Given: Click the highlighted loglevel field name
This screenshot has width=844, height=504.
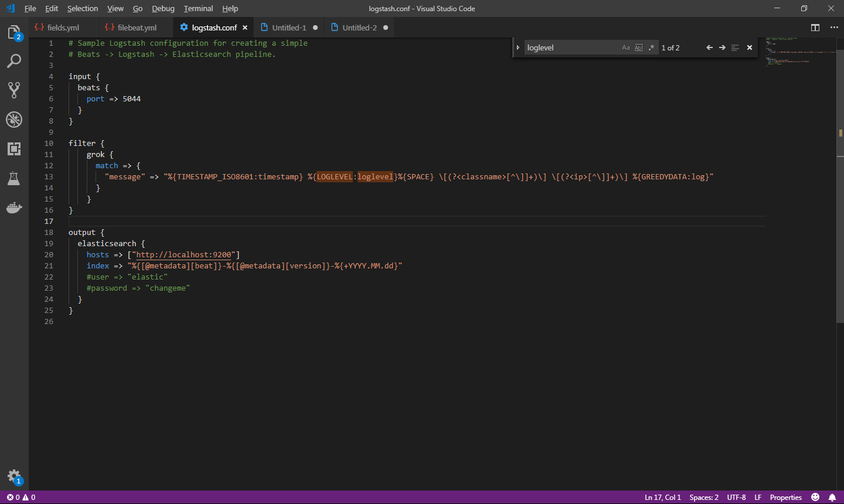Looking at the screenshot, I should coord(375,177).
